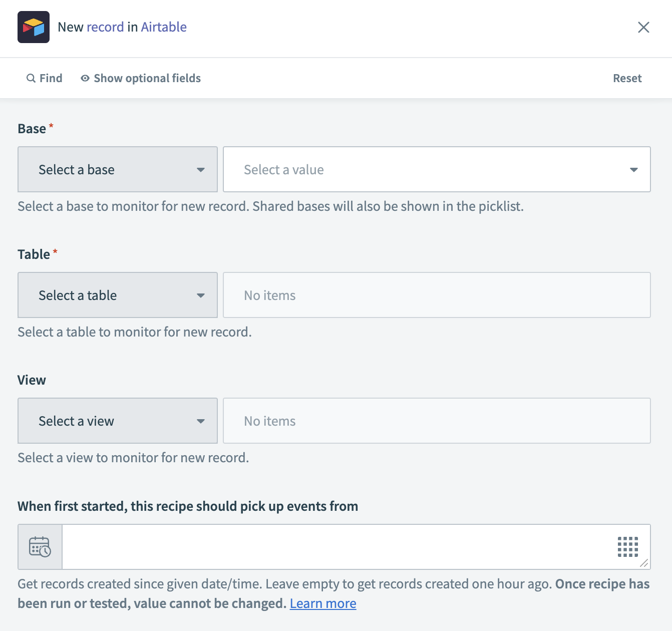The image size is (672, 631).
Task: Click the Reset button
Action: 627,78
